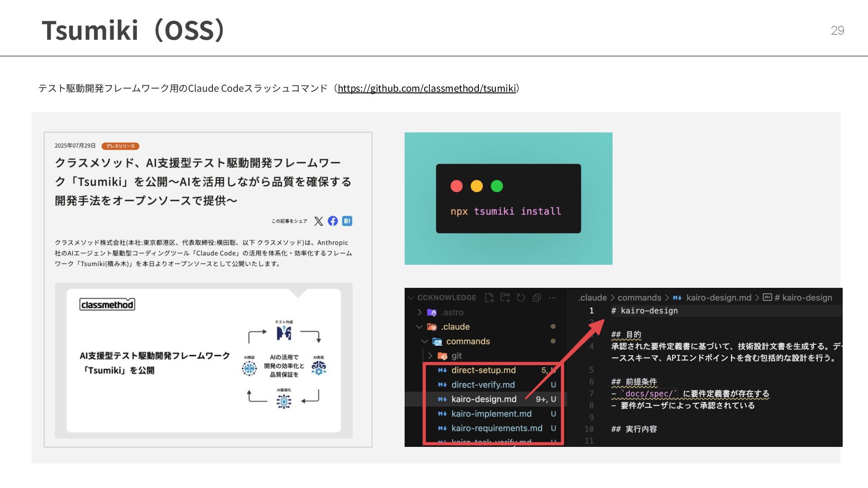Image resolution: width=868 pixels, height=488 pixels.
Task: Select kairo-design.md in the file tree
Action: click(484, 399)
